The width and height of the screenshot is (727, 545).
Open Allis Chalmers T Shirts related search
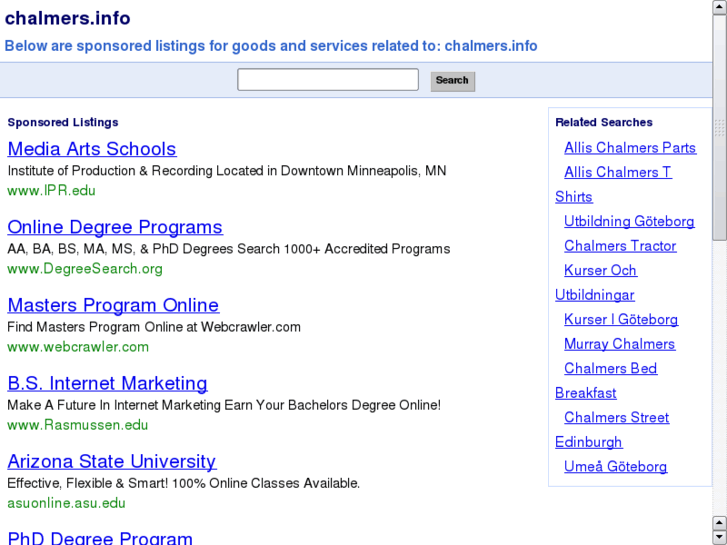click(618, 172)
